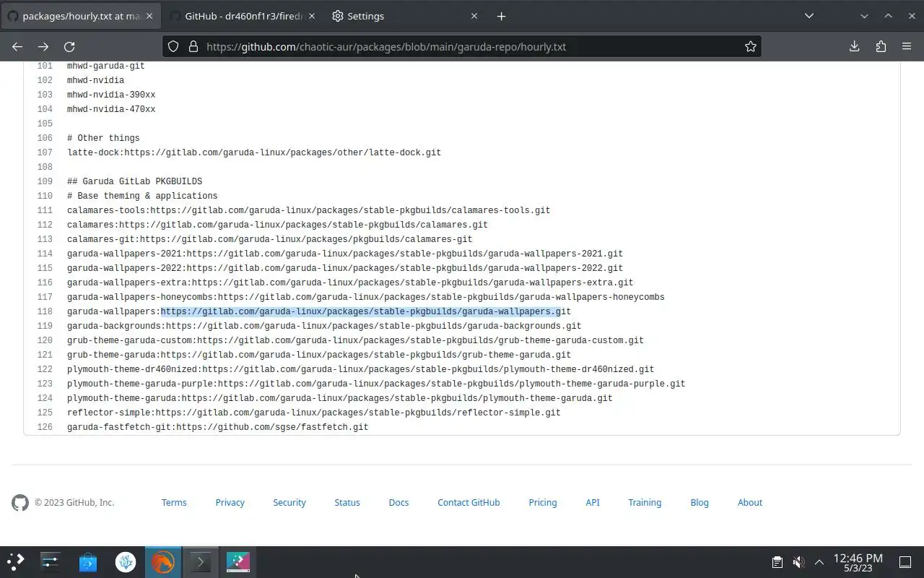Open the clipboard tray icon
This screenshot has height=578, width=924.
point(777,561)
